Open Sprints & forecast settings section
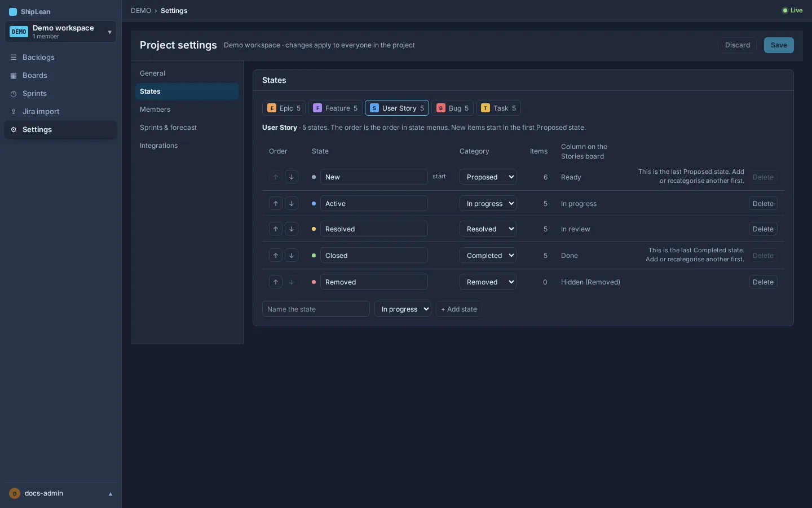The width and height of the screenshot is (812, 508). pyautogui.click(x=187, y=128)
